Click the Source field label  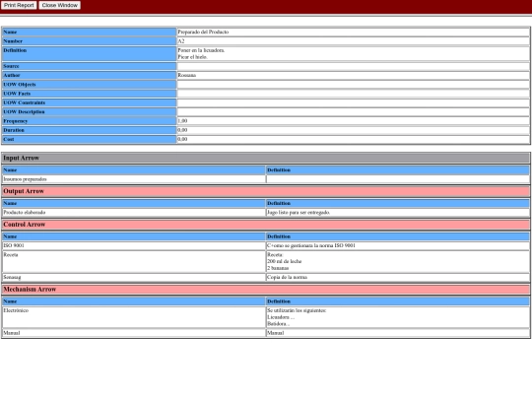click(11, 66)
